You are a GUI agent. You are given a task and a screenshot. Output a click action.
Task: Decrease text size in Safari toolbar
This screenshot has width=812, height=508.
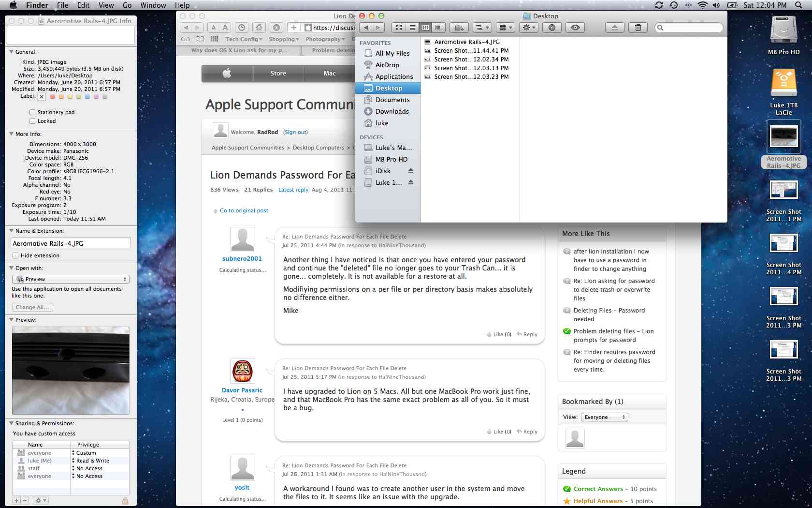pos(214,28)
